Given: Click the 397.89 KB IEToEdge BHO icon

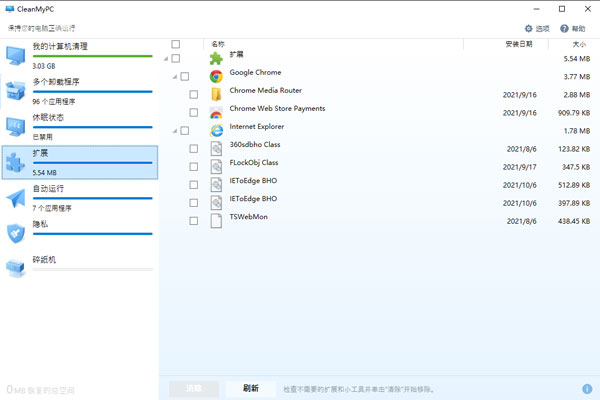Looking at the screenshot, I should pos(216,202).
